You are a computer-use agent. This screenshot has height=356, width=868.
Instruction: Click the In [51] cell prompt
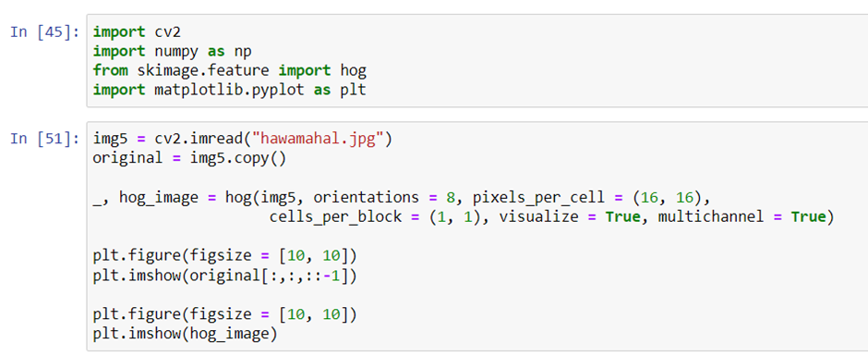44,139
